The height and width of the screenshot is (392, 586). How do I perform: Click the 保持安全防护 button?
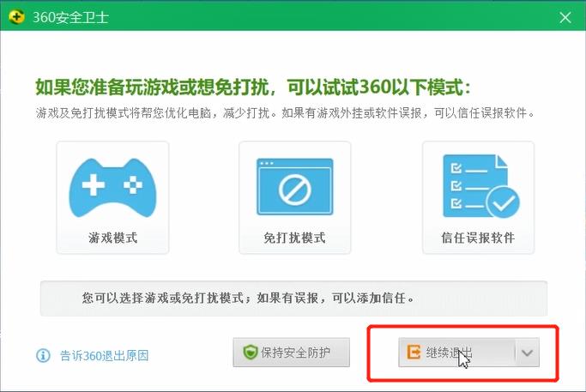291,353
